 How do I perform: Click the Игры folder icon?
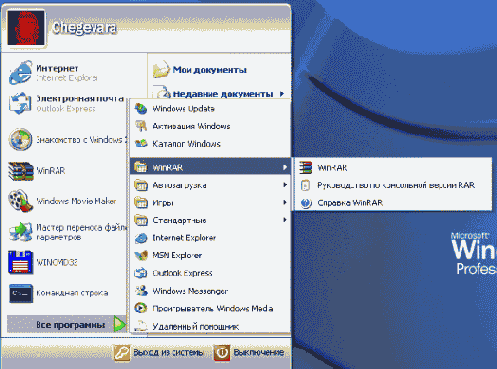(x=141, y=202)
